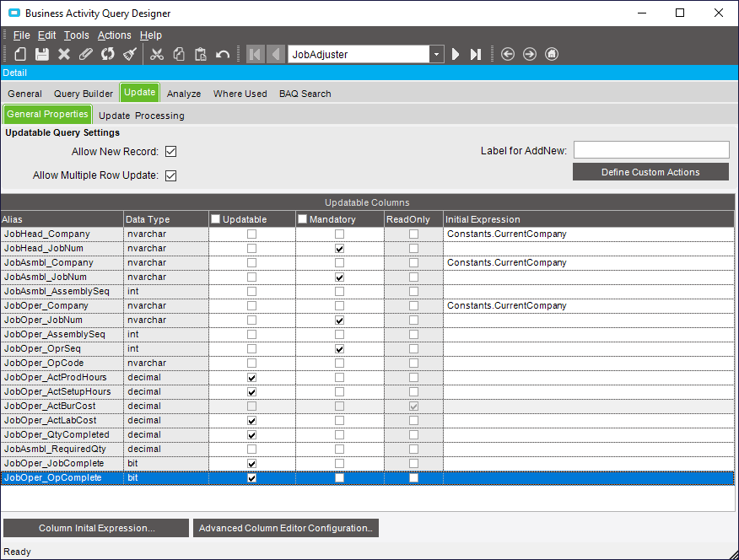Image resolution: width=739 pixels, height=560 pixels.
Task: Expand the JobAdjuster query ID dropdown
Action: (436, 54)
